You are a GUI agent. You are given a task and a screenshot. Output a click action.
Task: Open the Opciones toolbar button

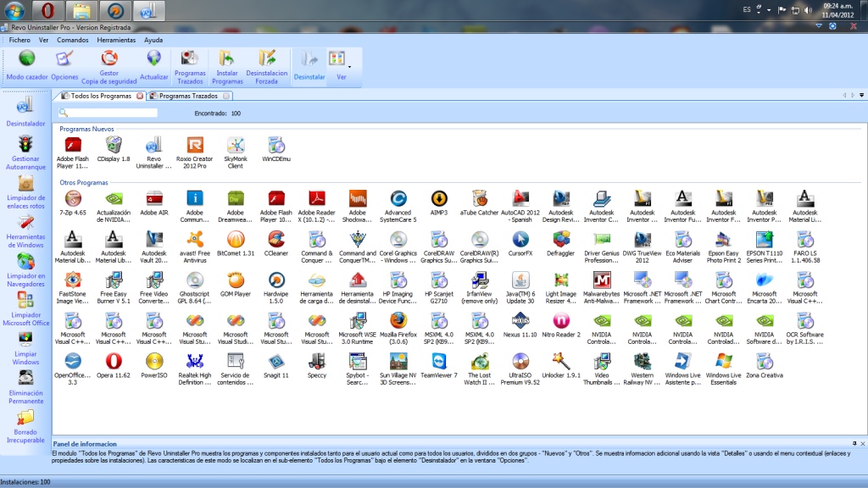coord(64,65)
